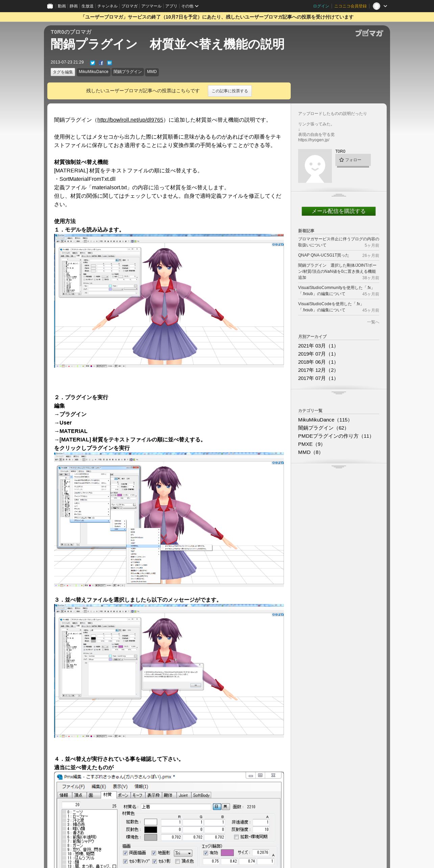Click the 一覧へ link
Viewport: 434px width, 868px height.
pos(373,322)
